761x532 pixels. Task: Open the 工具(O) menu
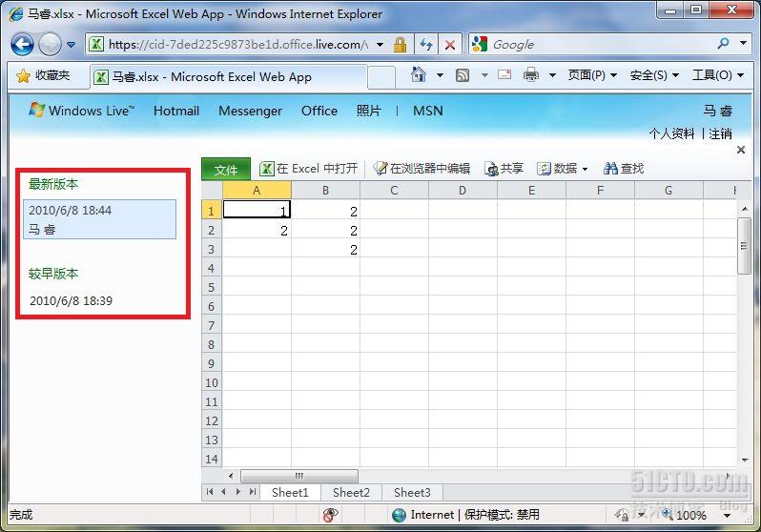718,75
